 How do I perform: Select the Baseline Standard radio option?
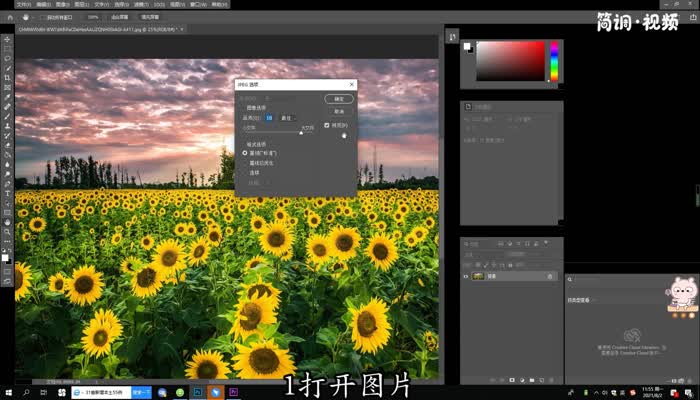pos(246,152)
